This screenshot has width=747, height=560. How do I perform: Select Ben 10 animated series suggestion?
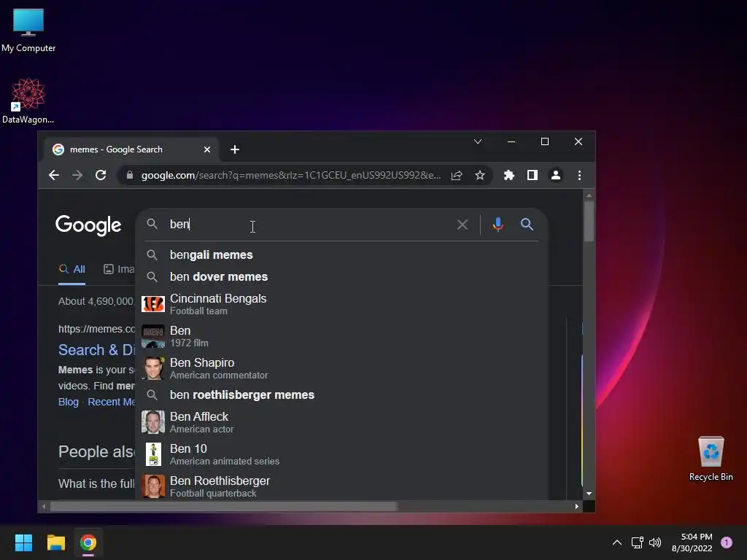pyautogui.click(x=342, y=454)
